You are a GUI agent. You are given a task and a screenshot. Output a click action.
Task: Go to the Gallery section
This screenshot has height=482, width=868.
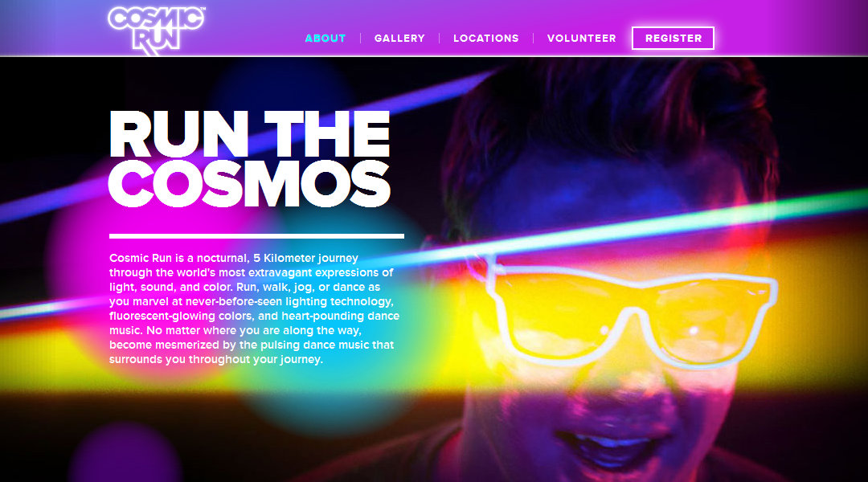pos(399,39)
